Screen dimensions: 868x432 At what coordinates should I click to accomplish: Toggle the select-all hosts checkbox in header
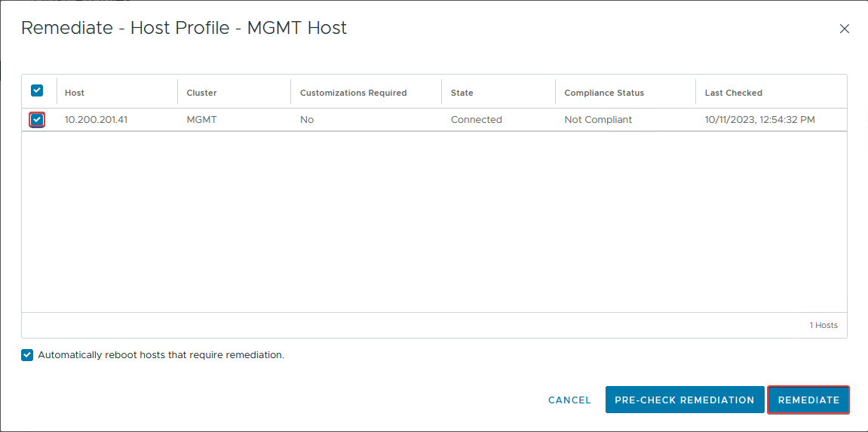click(37, 91)
